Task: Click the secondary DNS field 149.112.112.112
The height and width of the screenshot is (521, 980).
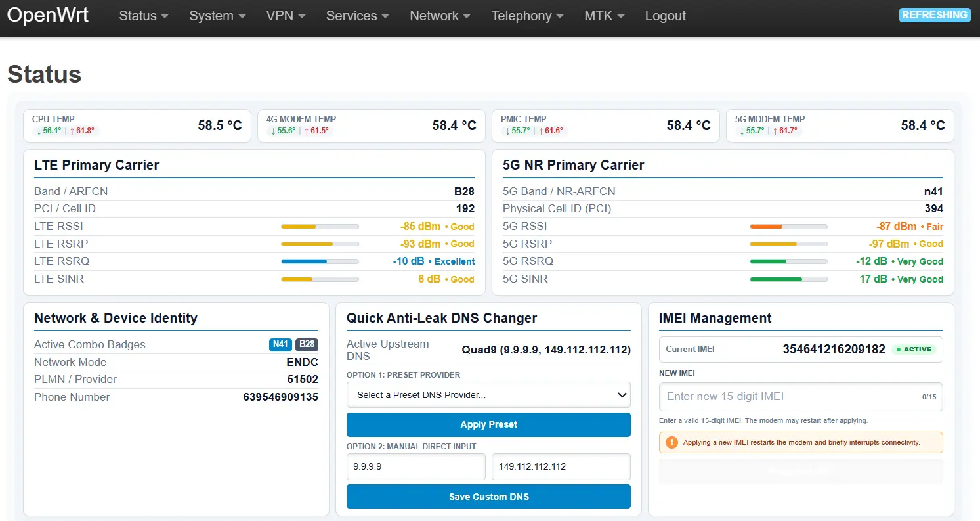Action: [561, 466]
